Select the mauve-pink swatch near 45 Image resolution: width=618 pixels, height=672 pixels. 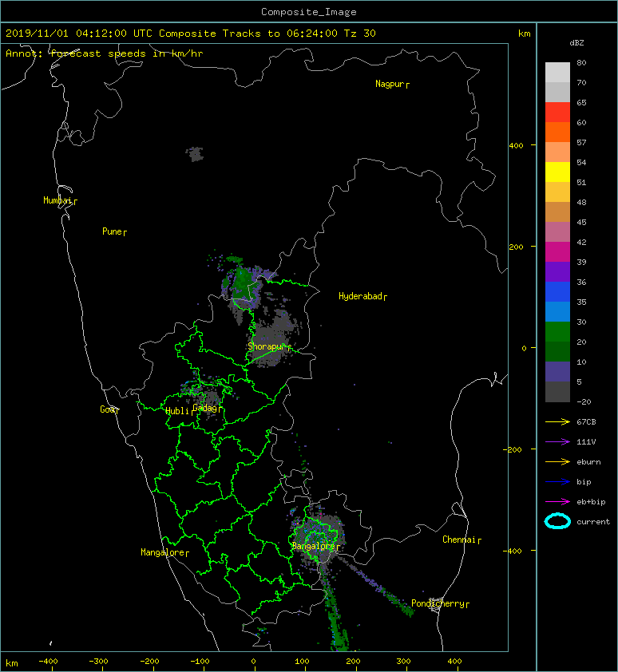pyautogui.click(x=557, y=232)
